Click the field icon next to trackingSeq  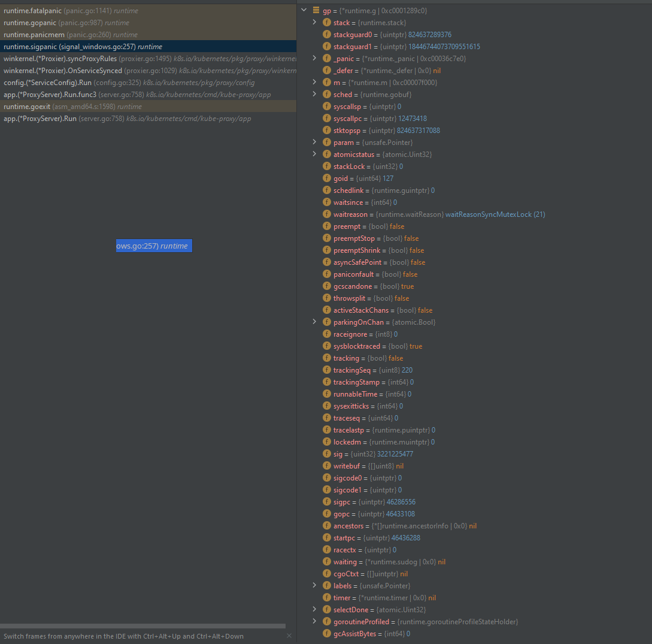coord(327,370)
